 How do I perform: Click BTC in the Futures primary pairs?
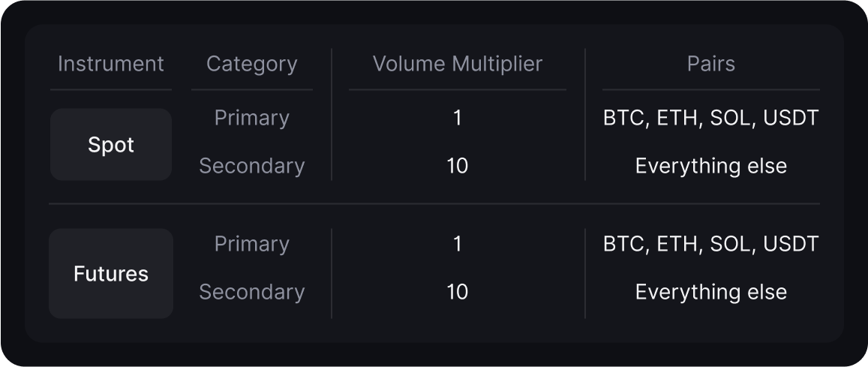624,244
